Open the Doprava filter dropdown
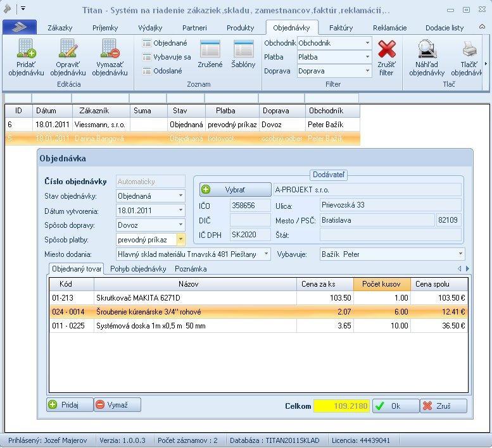Viewport: 492px width, 448px height. coord(367,71)
